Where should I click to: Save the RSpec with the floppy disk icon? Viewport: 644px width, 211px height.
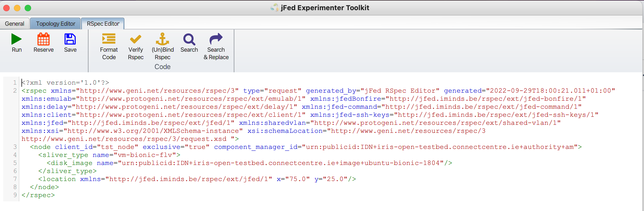pos(70,39)
